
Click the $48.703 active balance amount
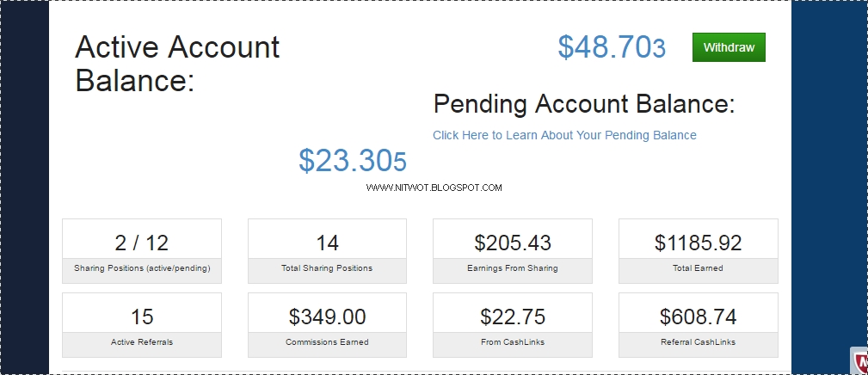click(612, 47)
